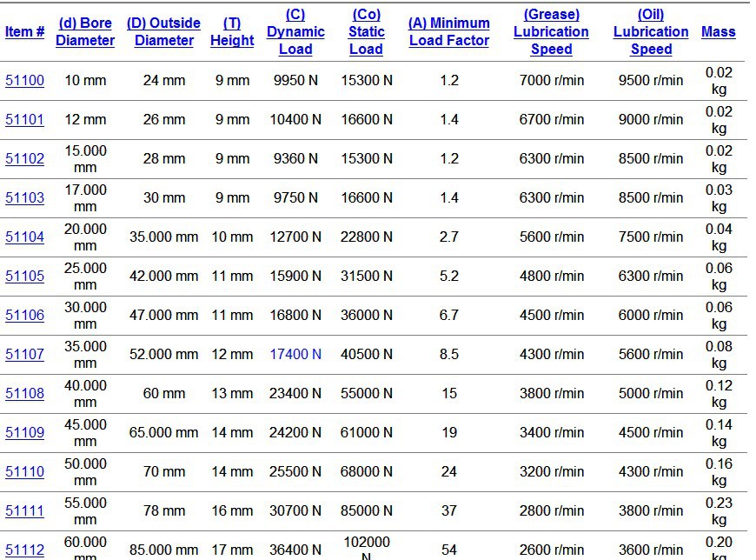The width and height of the screenshot is (756, 560).
Task: Sort by Item # column header
Action: tap(24, 32)
